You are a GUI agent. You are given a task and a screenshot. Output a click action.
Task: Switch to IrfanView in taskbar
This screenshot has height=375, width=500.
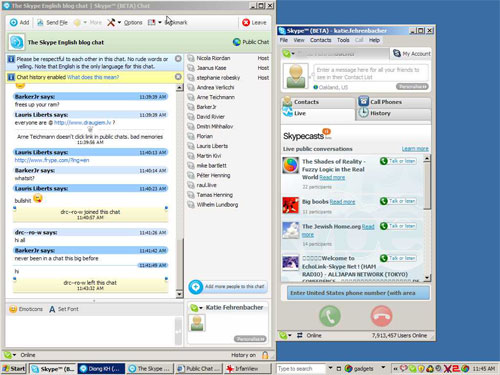point(247,368)
